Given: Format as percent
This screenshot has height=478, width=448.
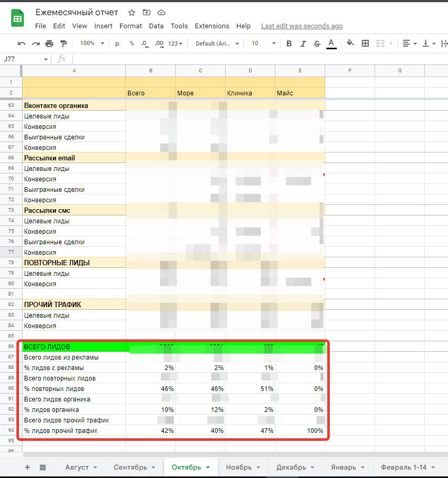Looking at the screenshot, I should coord(132,44).
